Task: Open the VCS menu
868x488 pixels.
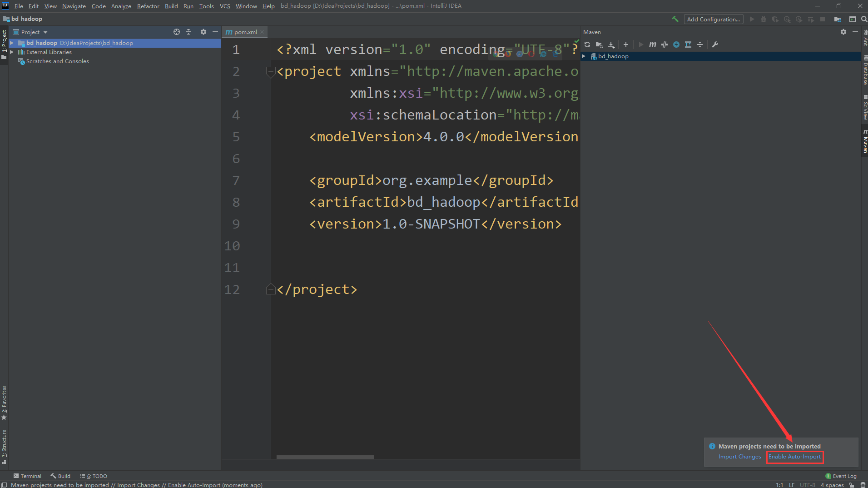Action: click(x=225, y=6)
